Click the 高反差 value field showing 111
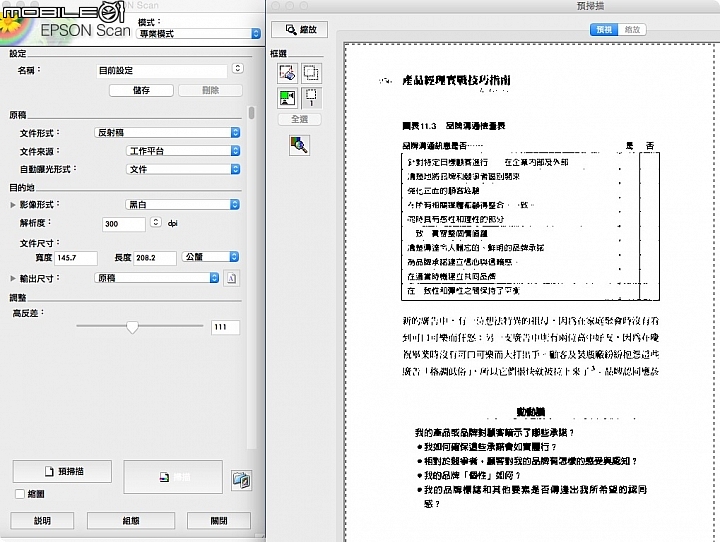Screen dimensions: 720x542 tap(225, 327)
